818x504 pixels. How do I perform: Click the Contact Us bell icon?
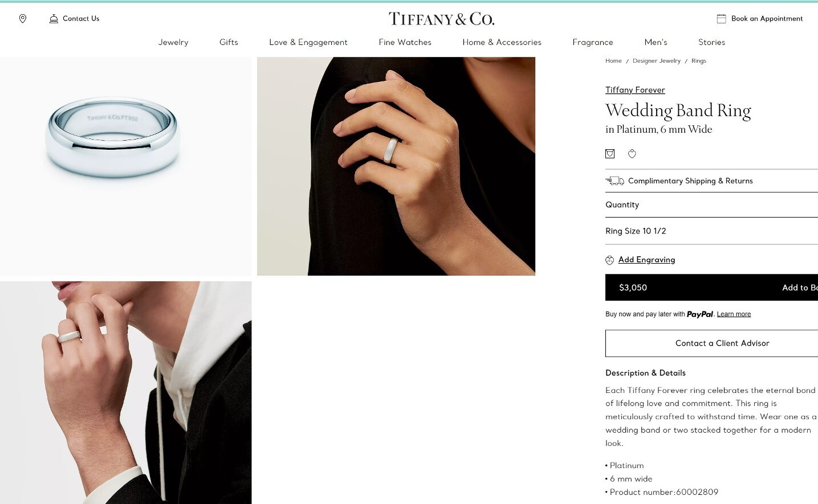tap(54, 19)
